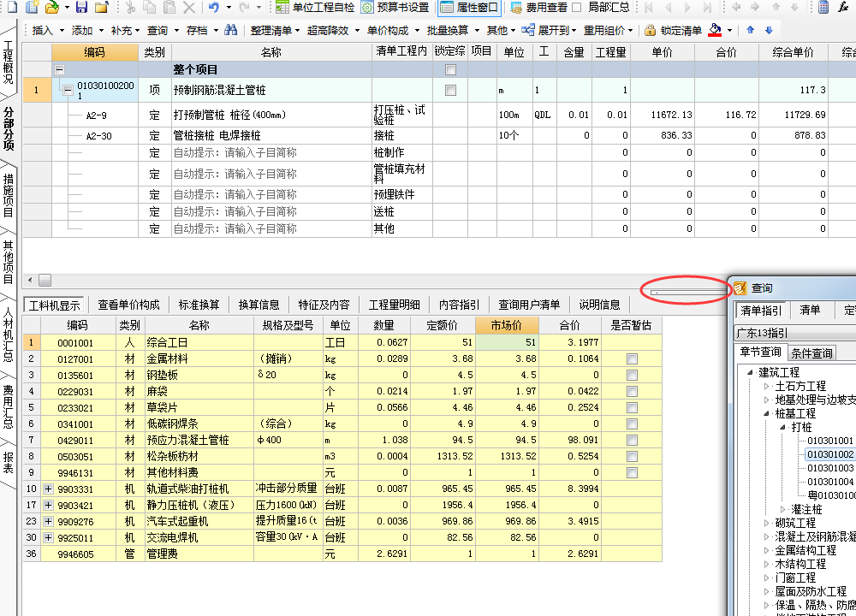This screenshot has width=856, height=616.
Task: Check 是否暂估 box for 钢垫板
Action: pos(633,376)
